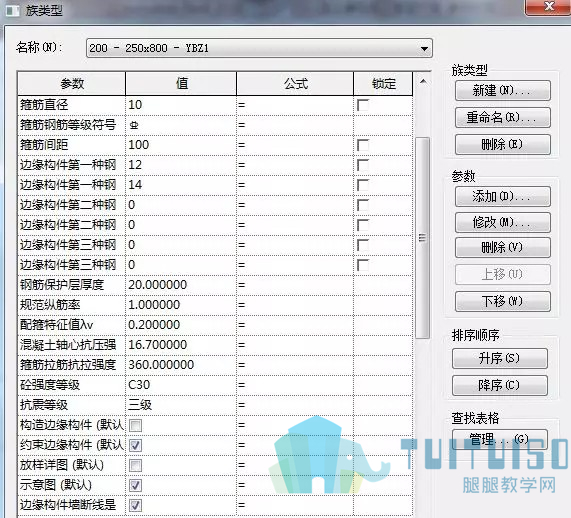Sort parameters with 升序(S) button

[x=500, y=358]
